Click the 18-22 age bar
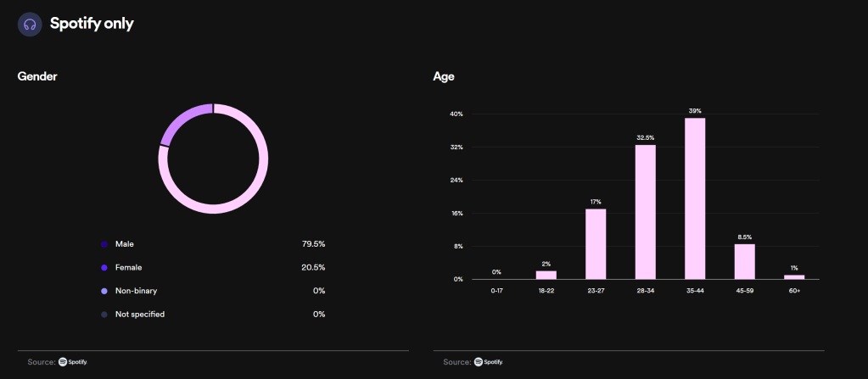868x379 pixels. point(546,275)
